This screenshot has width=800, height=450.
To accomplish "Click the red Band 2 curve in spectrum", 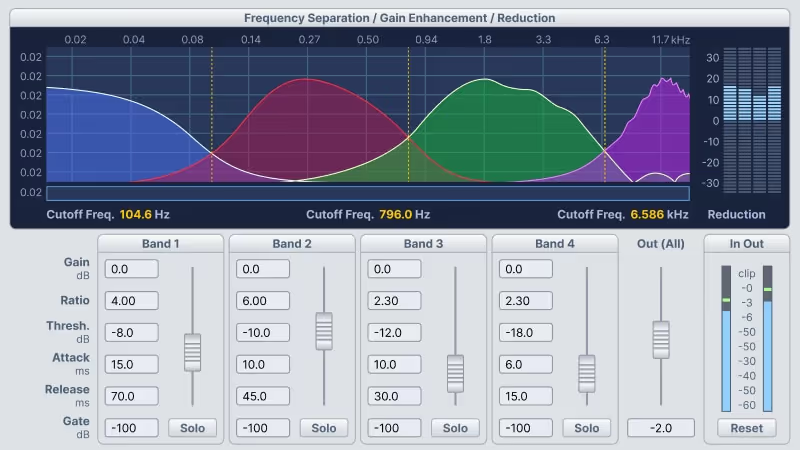I will (x=306, y=128).
